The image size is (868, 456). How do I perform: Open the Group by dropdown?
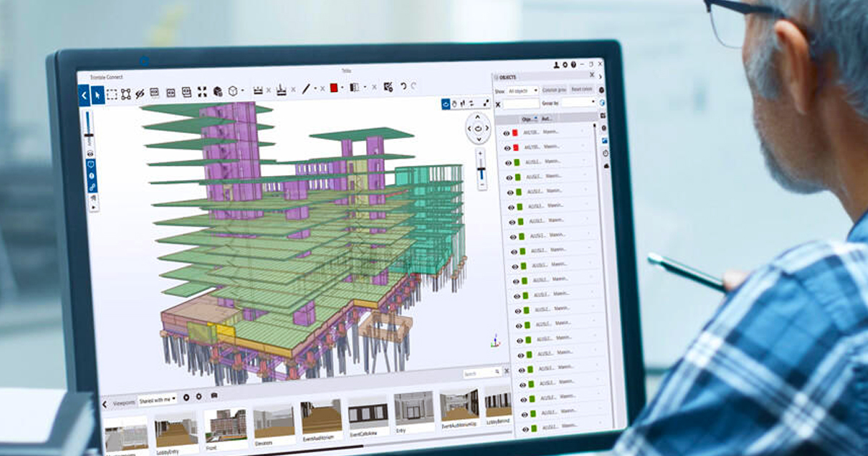(x=579, y=102)
